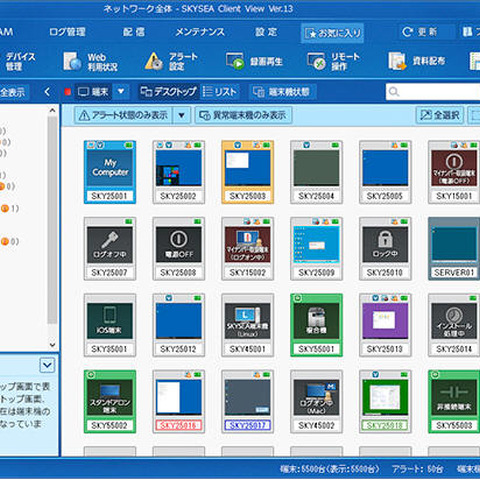Collapse the description panel chevron
The image size is (480, 480).
pos(47,365)
